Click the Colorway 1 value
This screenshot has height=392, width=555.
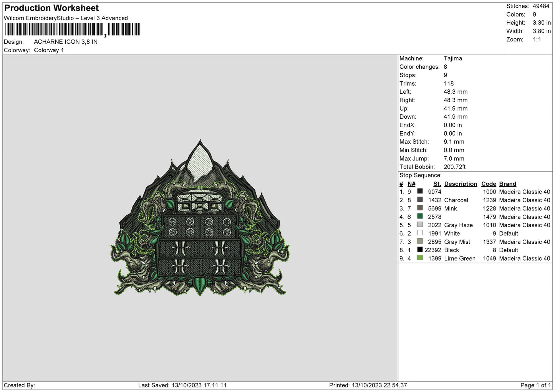tap(49, 50)
